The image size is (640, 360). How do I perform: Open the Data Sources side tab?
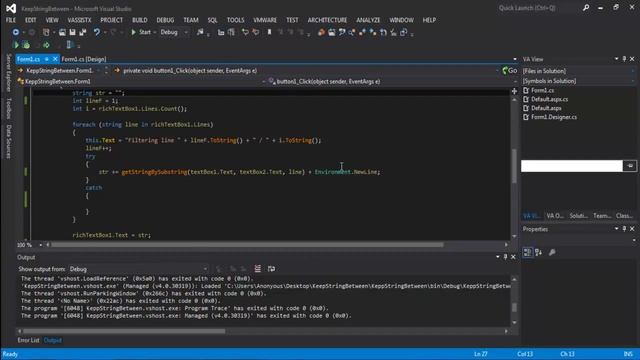click(x=8, y=142)
